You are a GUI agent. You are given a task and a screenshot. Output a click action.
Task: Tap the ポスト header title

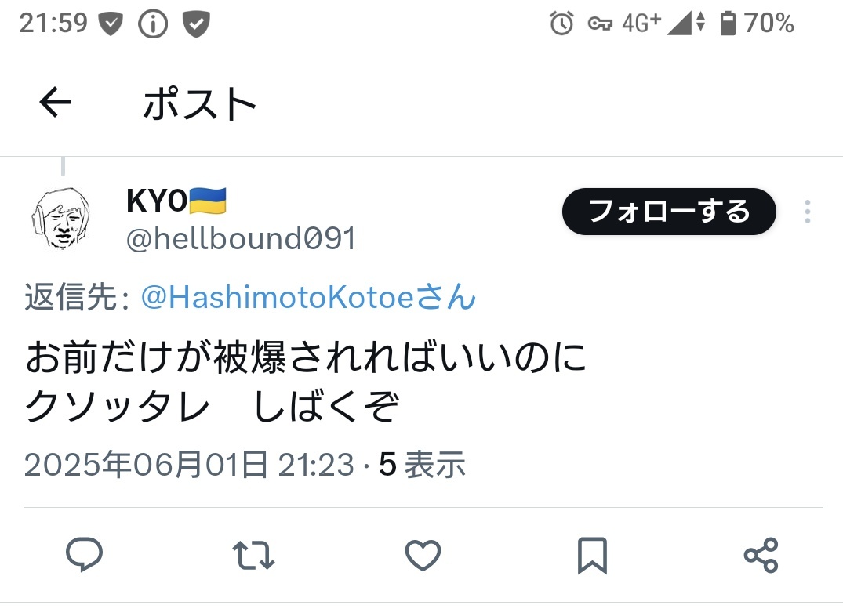click(x=199, y=103)
